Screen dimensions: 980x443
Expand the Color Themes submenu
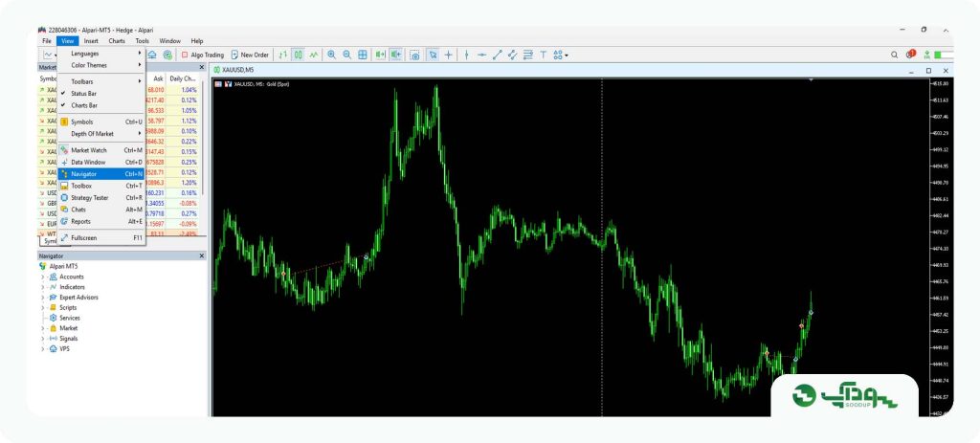[101, 65]
